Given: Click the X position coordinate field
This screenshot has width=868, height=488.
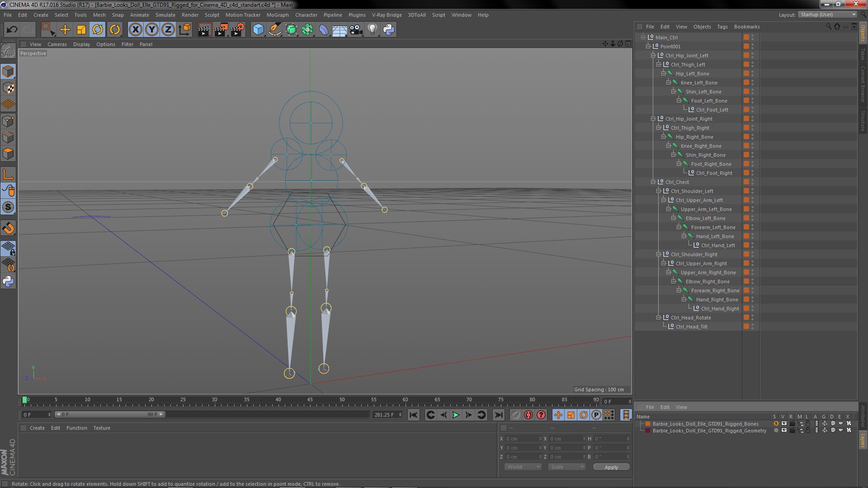Looking at the screenshot, I should pos(523,439).
